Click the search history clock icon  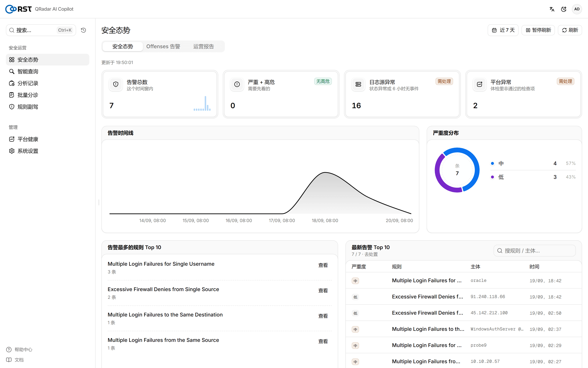tap(83, 30)
